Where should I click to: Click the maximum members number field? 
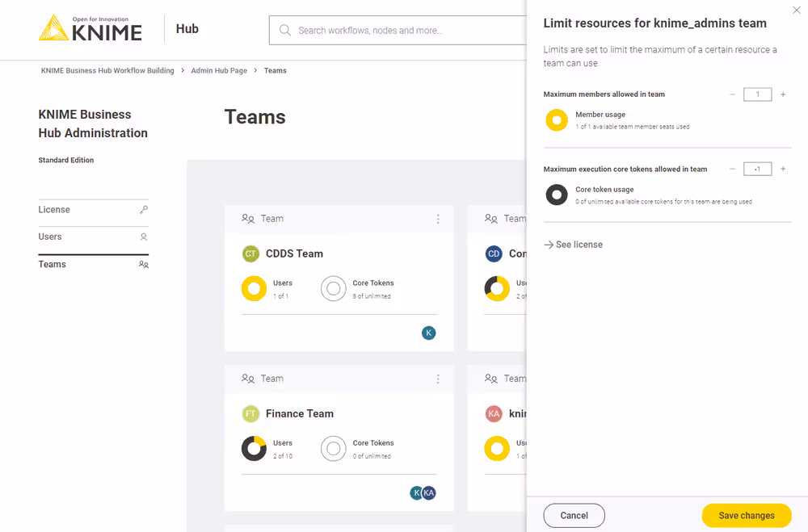pos(757,94)
